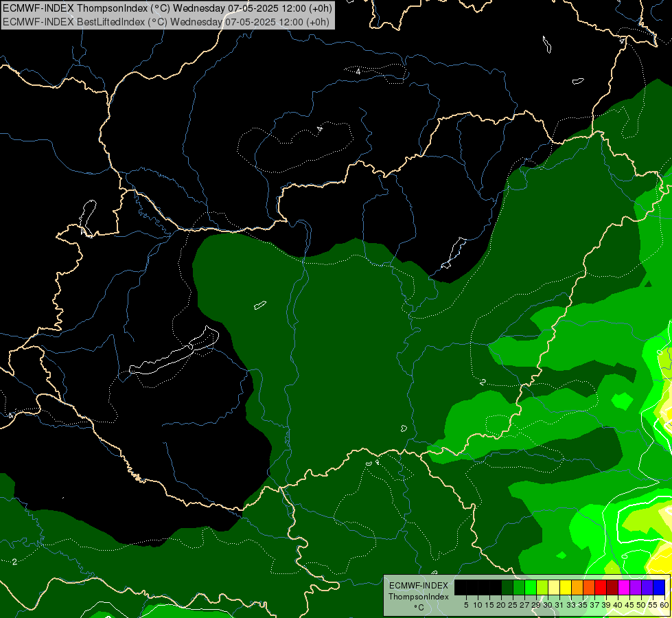672x618 pixels.
Task: Click legend tick value 35
Action: click(x=583, y=605)
